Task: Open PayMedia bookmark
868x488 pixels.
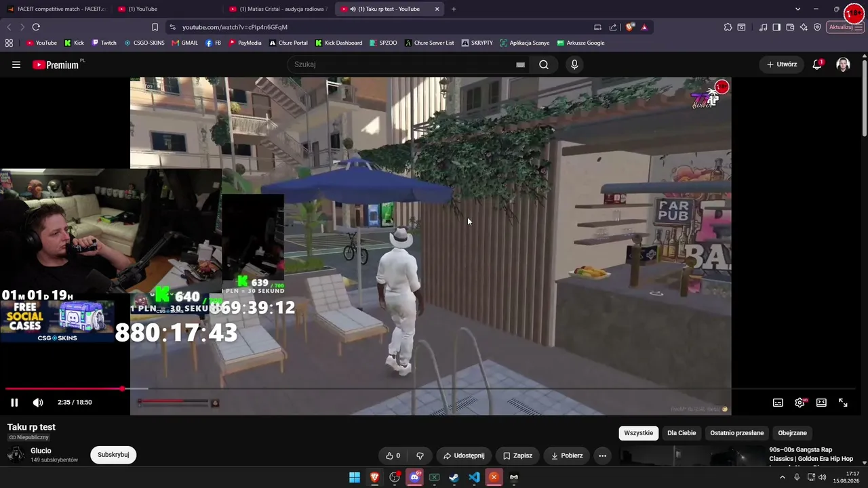Action: [x=245, y=43]
